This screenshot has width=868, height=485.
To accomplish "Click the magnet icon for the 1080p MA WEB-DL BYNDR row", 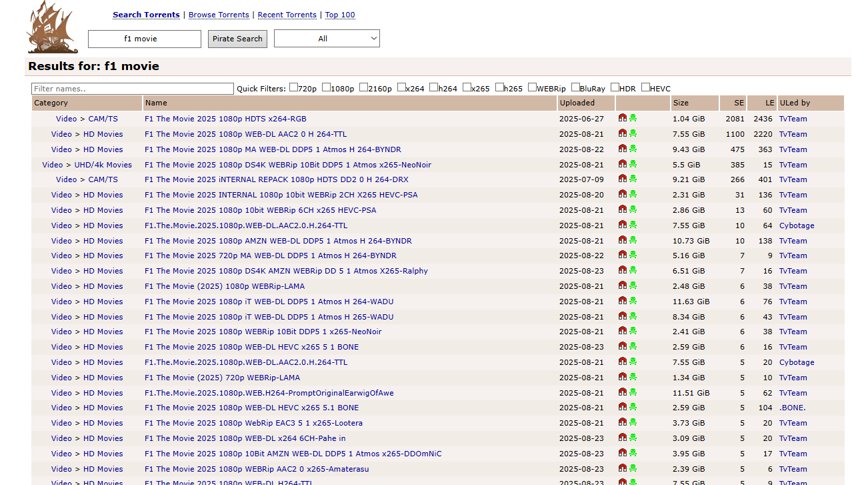I will click(623, 149).
